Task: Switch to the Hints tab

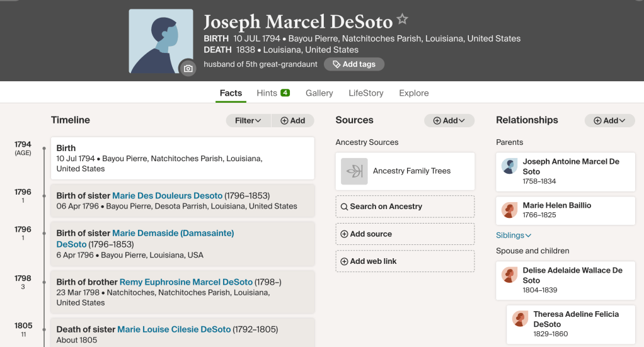Action: pyautogui.click(x=273, y=93)
